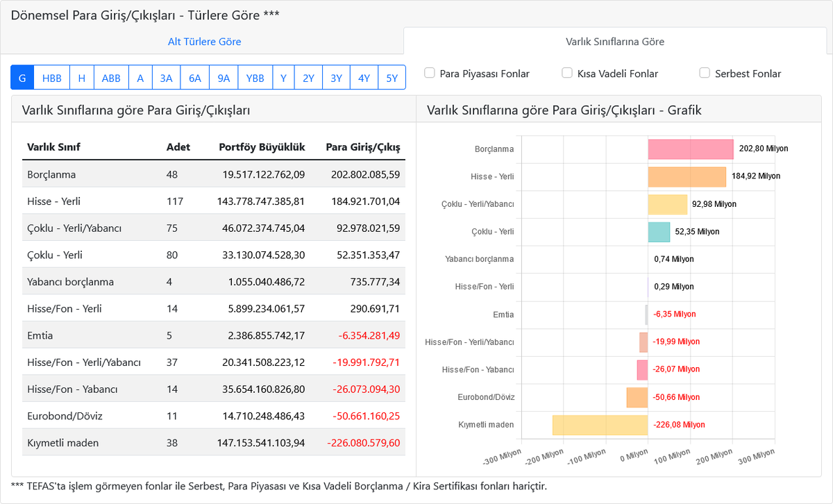This screenshot has width=833, height=504.
Task: Choose the H period button
Action: click(82, 78)
